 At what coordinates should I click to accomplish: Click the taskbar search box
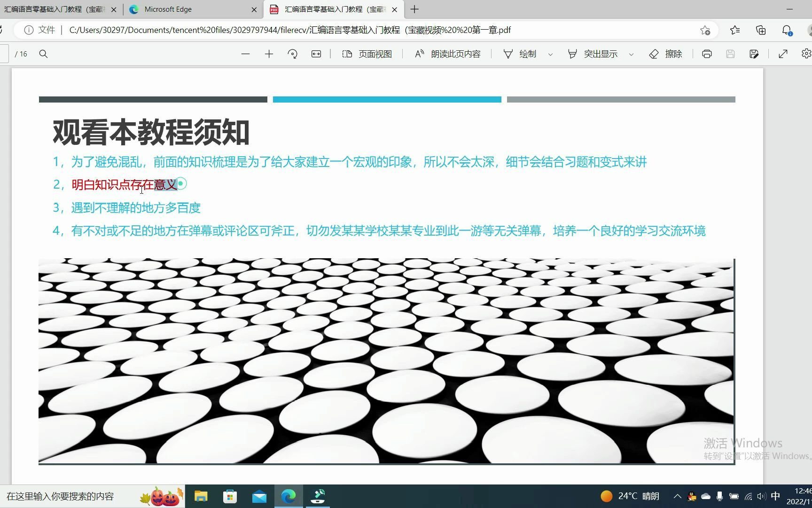[x=92, y=496]
